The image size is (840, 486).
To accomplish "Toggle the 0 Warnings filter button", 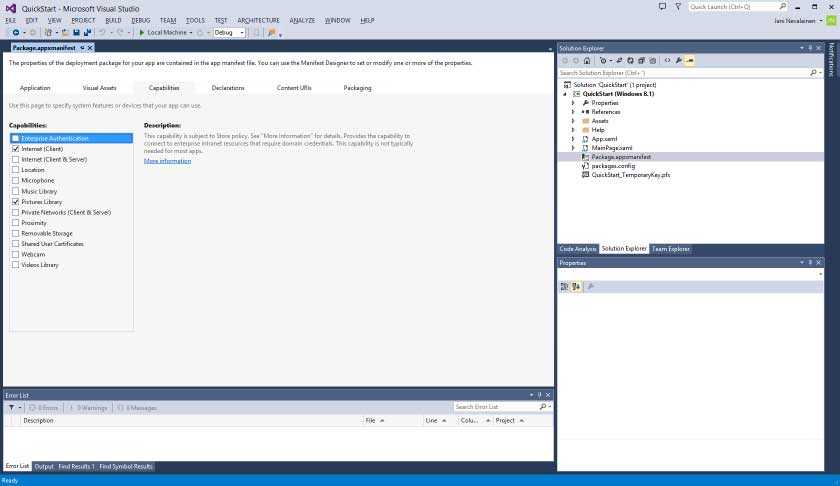I will pyautogui.click(x=88, y=408).
